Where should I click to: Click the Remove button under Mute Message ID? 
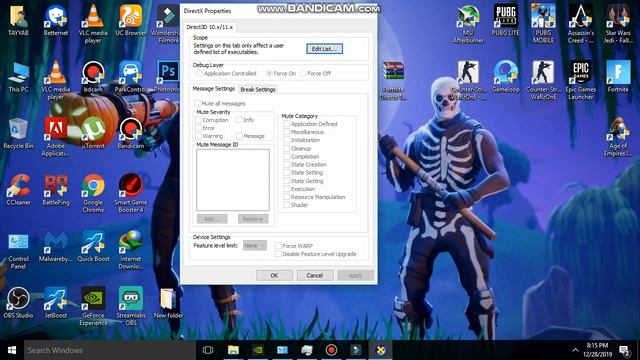click(x=253, y=219)
